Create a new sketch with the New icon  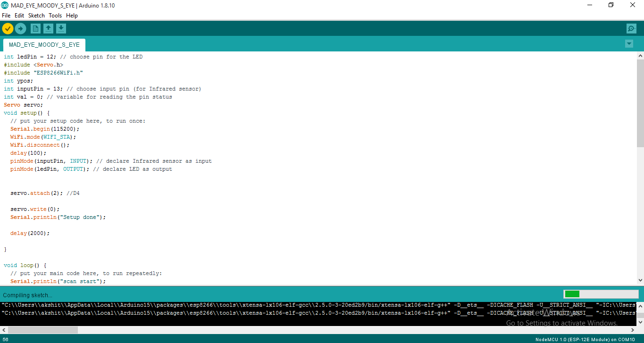35,29
